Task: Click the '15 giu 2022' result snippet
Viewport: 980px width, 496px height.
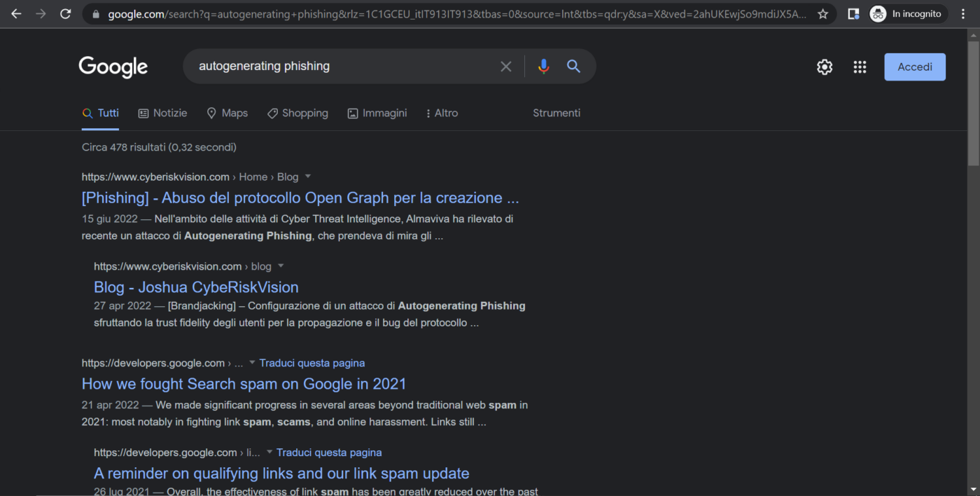Action: [x=297, y=228]
